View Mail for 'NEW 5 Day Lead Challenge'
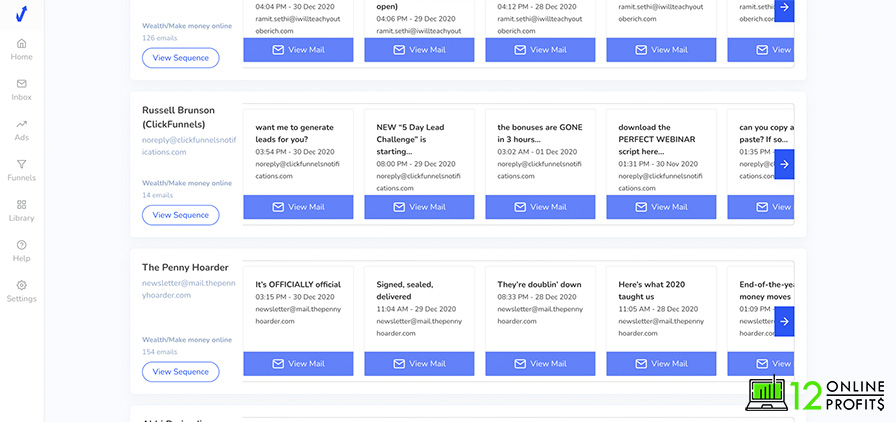The height and width of the screenshot is (422, 896). tap(419, 207)
